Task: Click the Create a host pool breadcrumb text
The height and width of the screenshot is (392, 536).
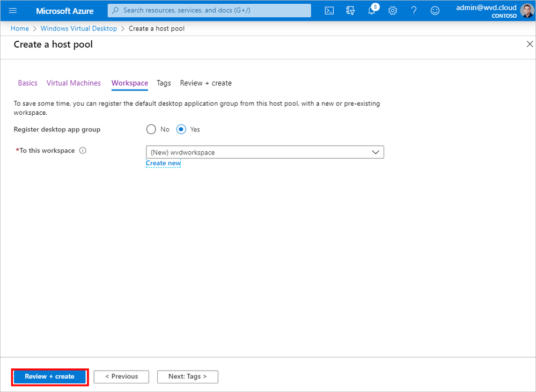Action: pyautogui.click(x=157, y=28)
